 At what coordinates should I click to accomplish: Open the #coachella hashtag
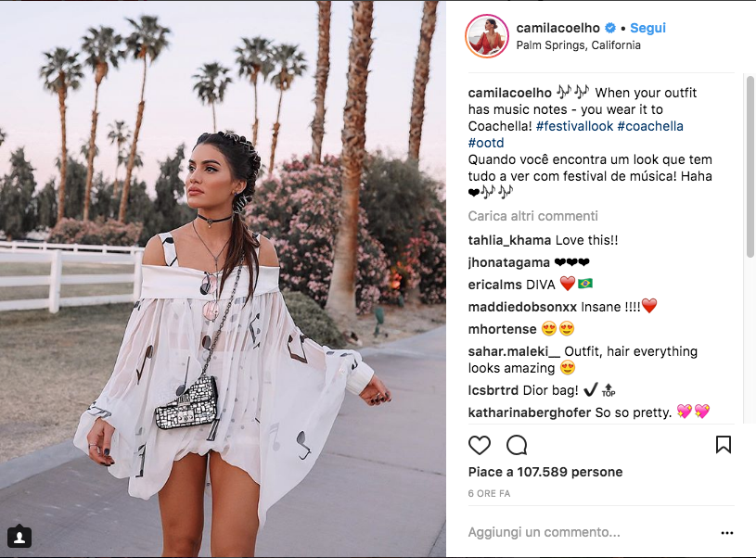650,126
